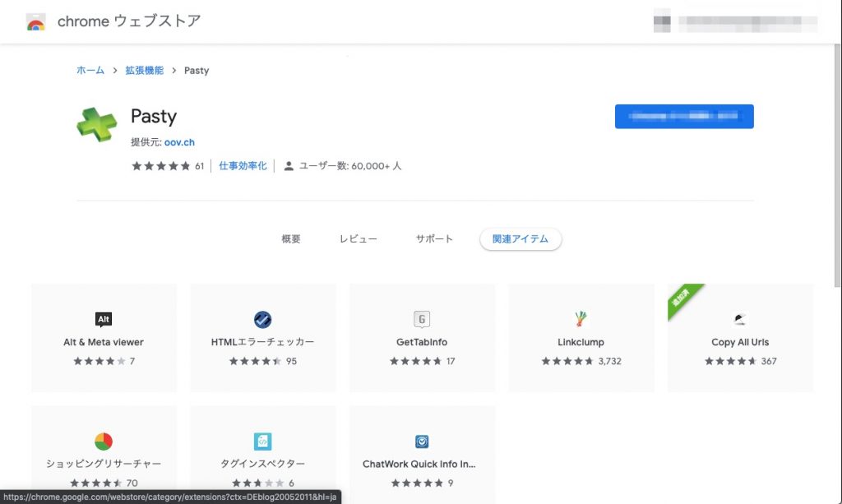Open the Alt & Meta viewer card title
This screenshot has width=842, height=504.
click(x=104, y=342)
